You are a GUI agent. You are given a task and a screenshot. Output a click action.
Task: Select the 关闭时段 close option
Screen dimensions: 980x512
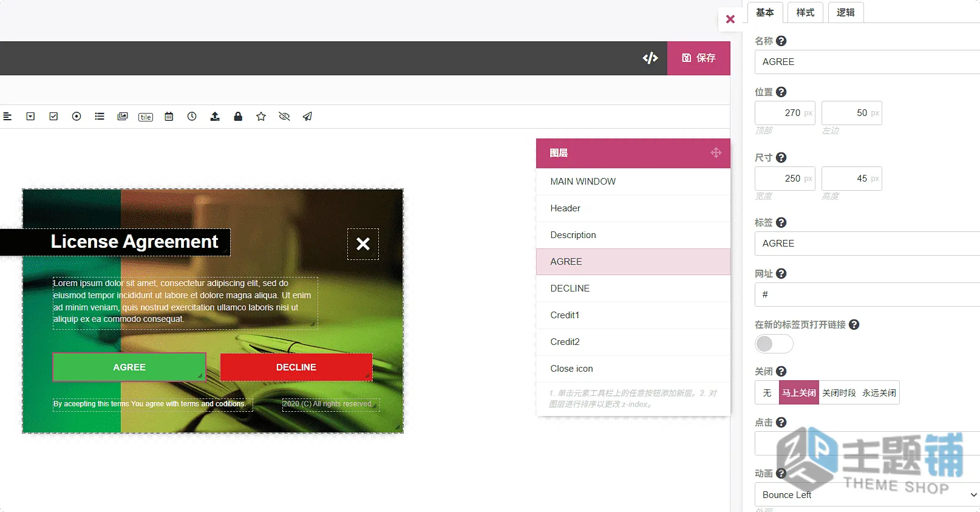(x=839, y=392)
